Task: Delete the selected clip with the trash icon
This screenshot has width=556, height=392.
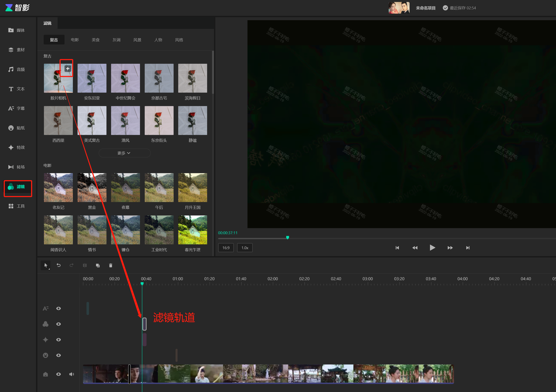Action: pos(111,265)
